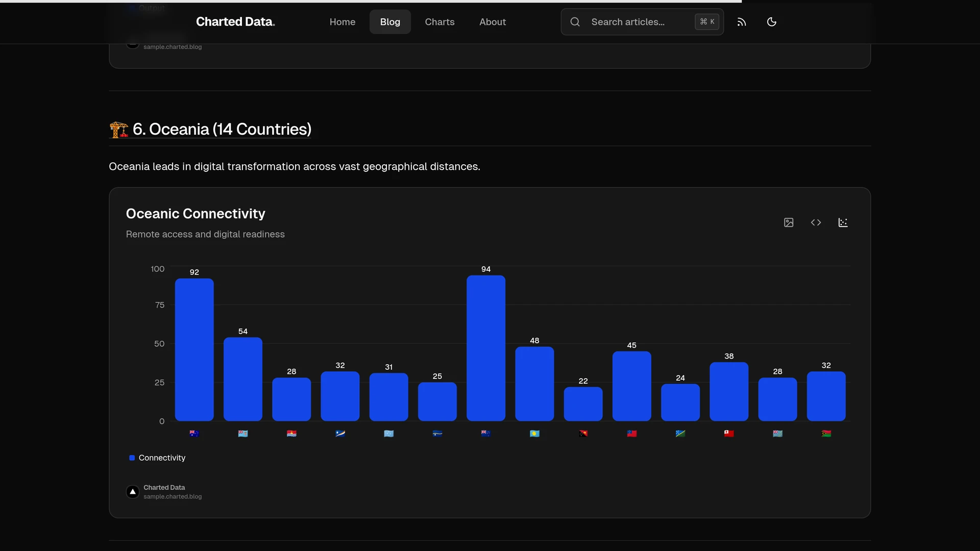The width and height of the screenshot is (980, 551).
Task: Click the ⌘K shortcut badge
Action: coord(707,22)
